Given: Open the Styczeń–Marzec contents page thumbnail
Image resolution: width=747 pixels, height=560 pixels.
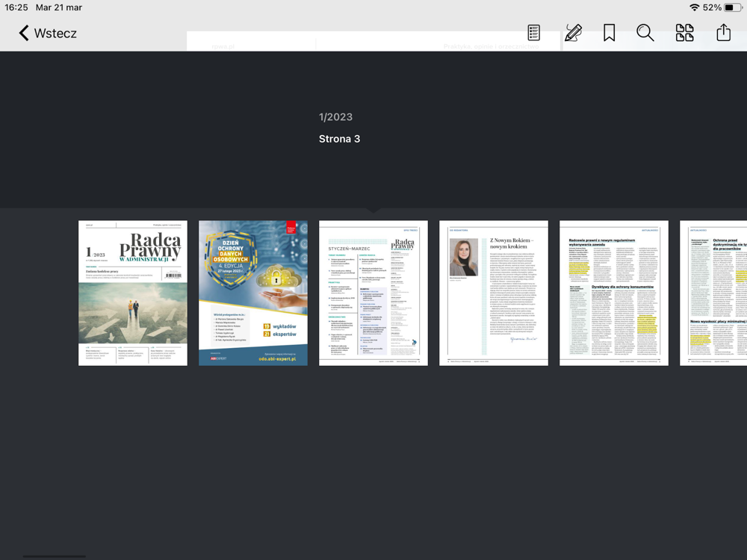Looking at the screenshot, I should pyautogui.click(x=373, y=293).
